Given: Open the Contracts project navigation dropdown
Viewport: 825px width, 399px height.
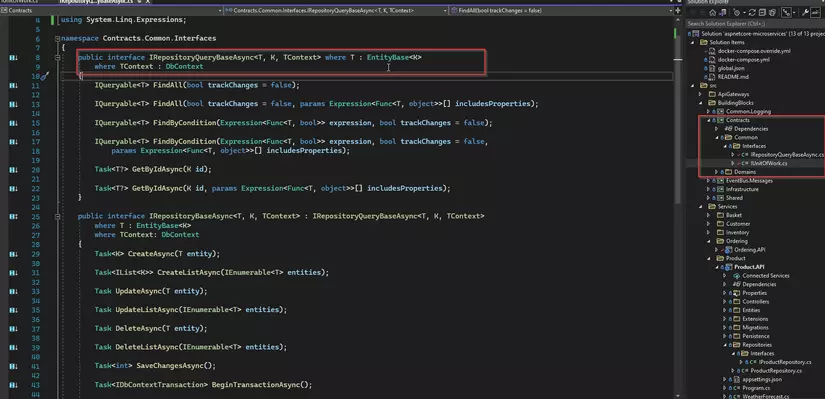Looking at the screenshot, I should (x=111, y=10).
